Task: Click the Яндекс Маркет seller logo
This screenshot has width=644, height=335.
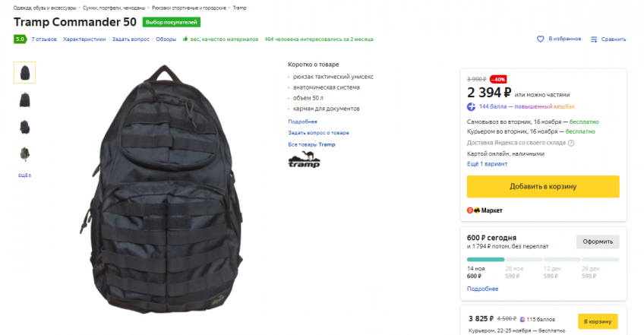Action: click(x=485, y=210)
